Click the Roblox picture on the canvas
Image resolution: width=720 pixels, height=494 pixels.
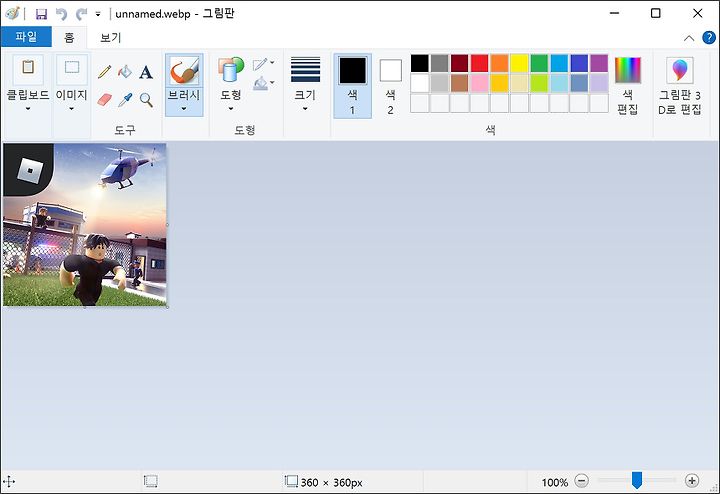tap(85, 225)
